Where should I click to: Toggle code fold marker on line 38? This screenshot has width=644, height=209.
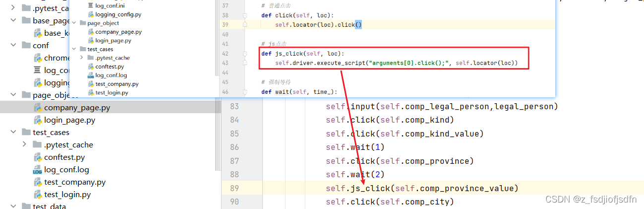tap(245, 15)
